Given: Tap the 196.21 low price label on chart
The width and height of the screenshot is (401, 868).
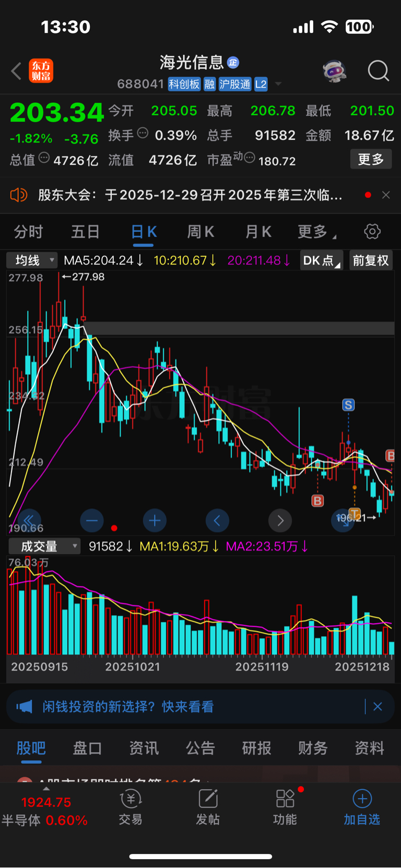Looking at the screenshot, I should point(355,518).
